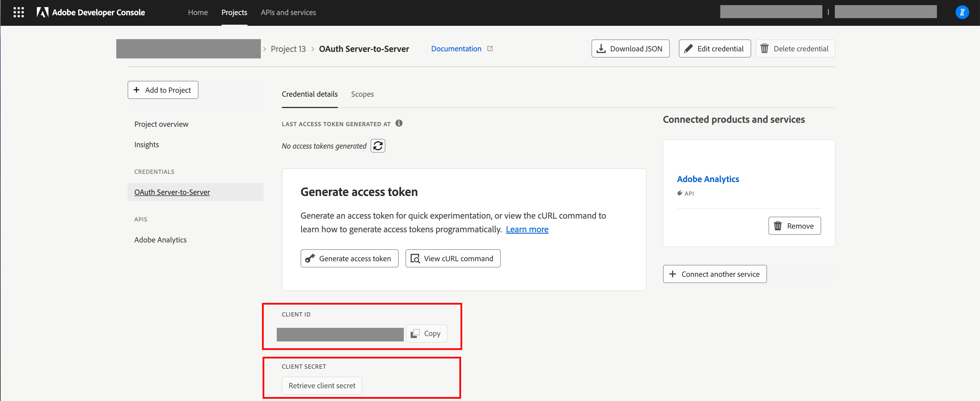Image resolution: width=980 pixels, height=401 pixels.
Task: Open Project overview in sidebar
Action: click(161, 124)
